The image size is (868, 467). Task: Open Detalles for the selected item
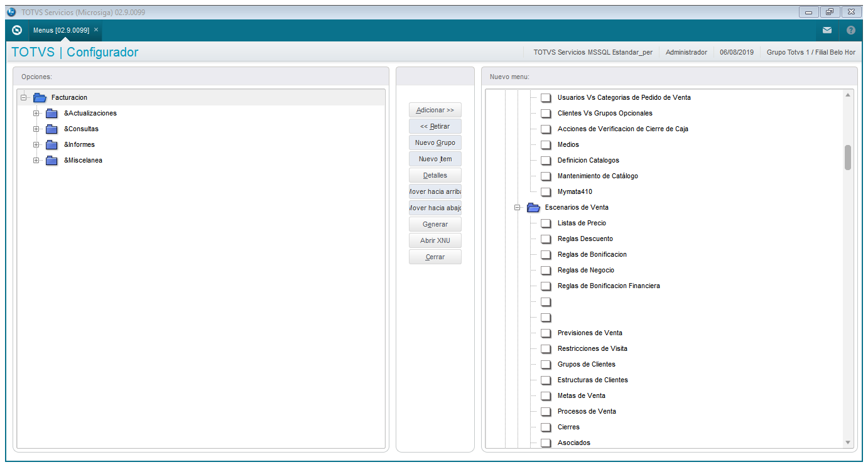[435, 175]
